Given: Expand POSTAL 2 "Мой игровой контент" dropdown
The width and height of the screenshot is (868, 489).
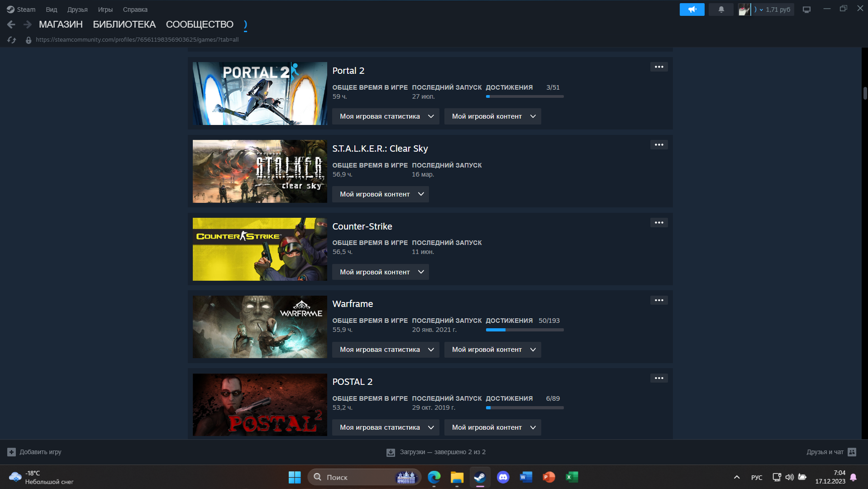Looking at the screenshot, I should 493,427.
